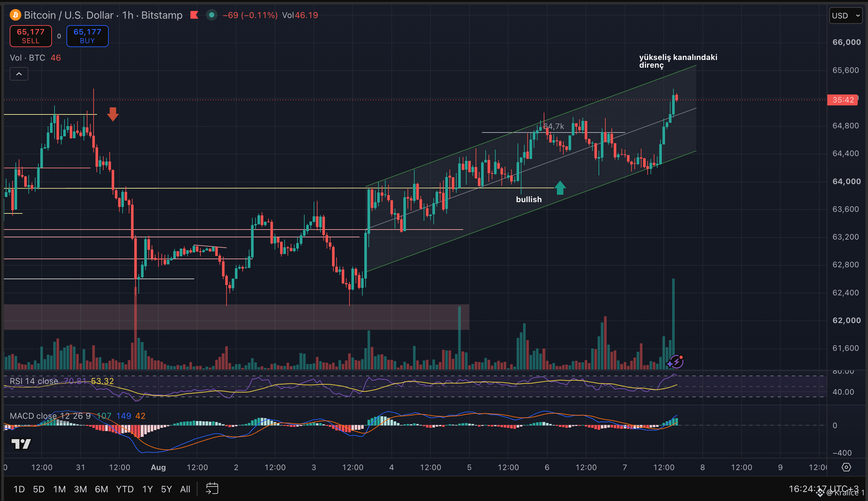Click the 16:24:17 UTC+3 timezone clock
Image resolution: width=868 pixels, height=501 pixels.
pyautogui.click(x=823, y=489)
